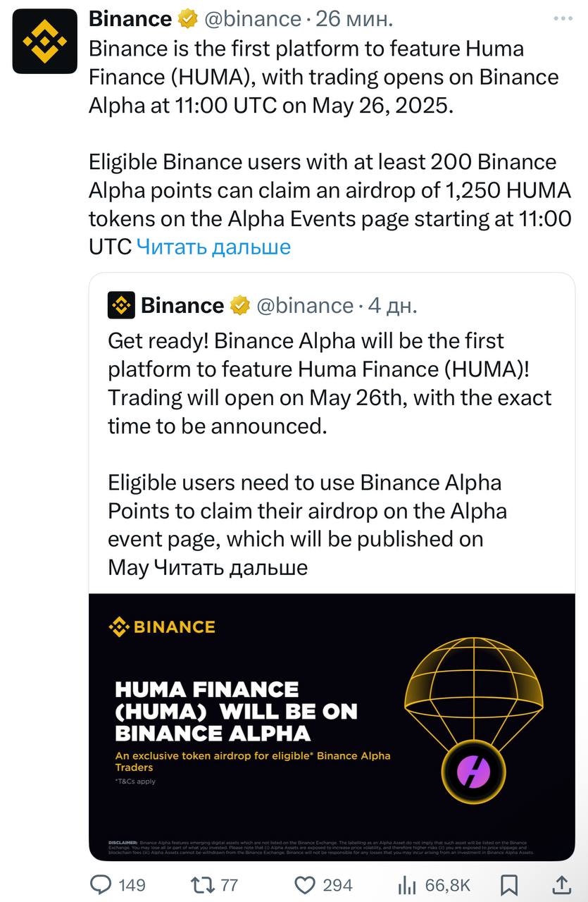
Task: Open the three-dot more options menu
Action: tap(562, 19)
